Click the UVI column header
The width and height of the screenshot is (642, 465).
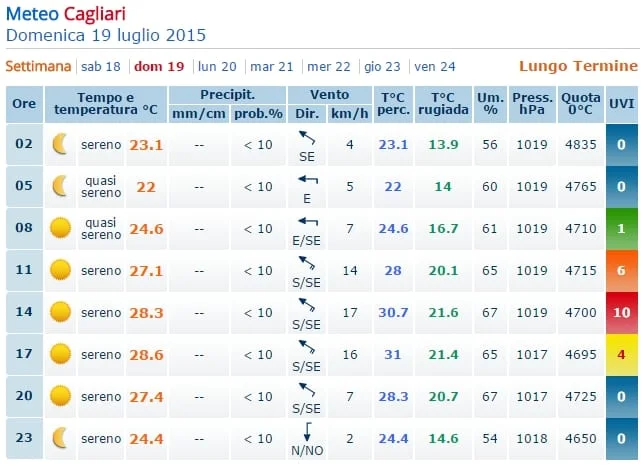tap(621, 104)
